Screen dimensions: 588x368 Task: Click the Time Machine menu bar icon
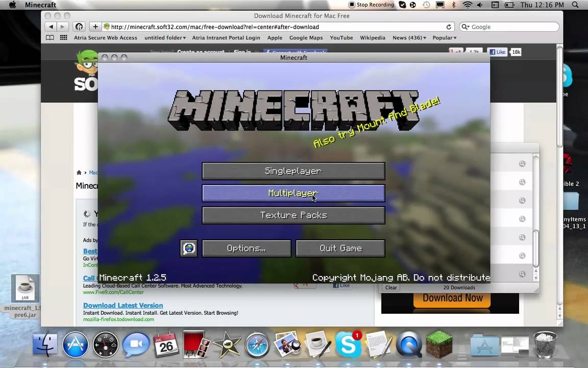point(426,5)
